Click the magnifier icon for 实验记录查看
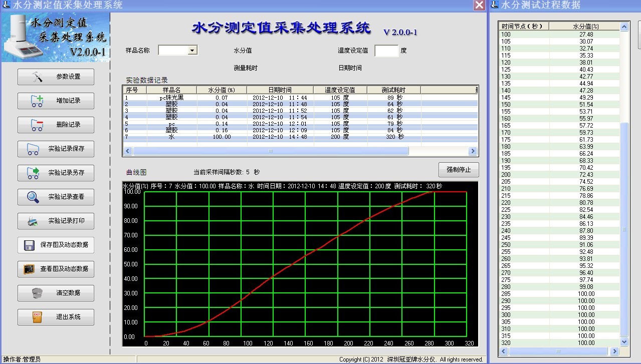Screen dimensions: 641x364 [33, 197]
